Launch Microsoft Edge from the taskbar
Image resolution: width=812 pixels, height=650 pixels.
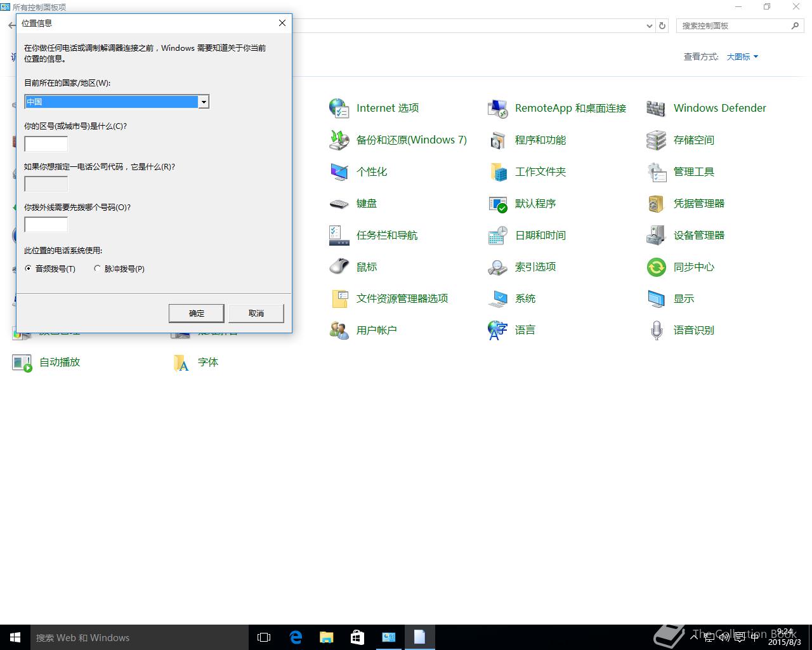click(x=295, y=637)
